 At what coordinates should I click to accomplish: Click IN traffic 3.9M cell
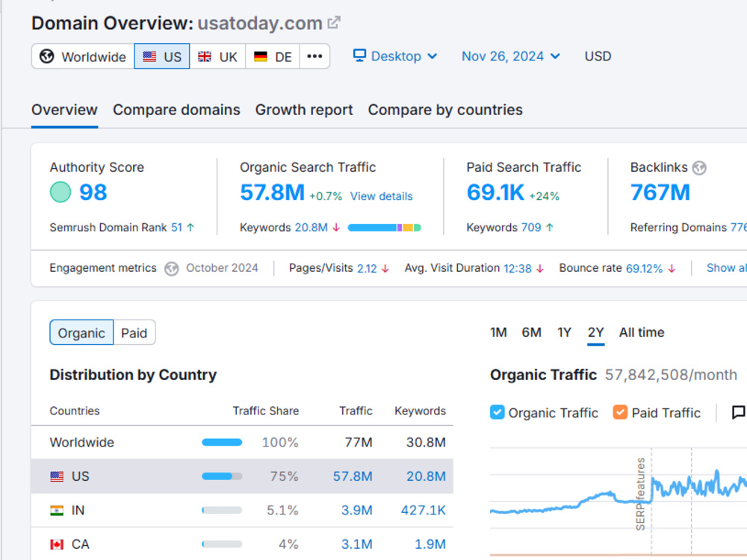(x=357, y=511)
